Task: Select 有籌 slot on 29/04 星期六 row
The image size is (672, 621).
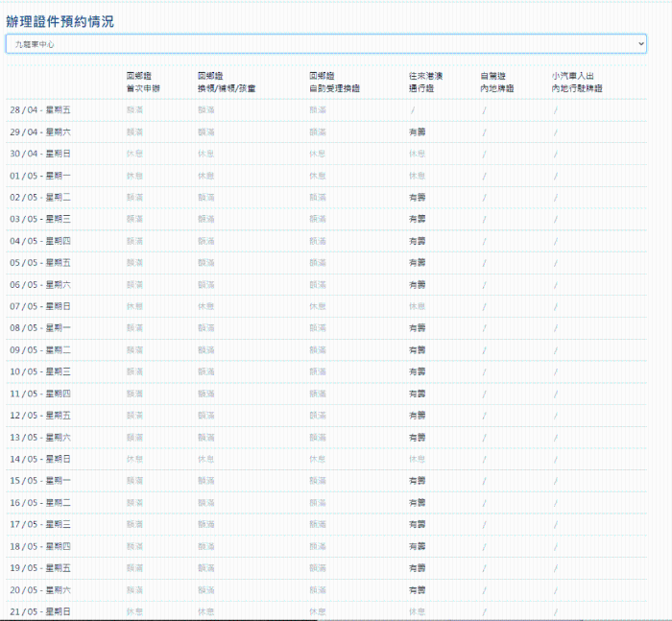Action: coord(417,132)
